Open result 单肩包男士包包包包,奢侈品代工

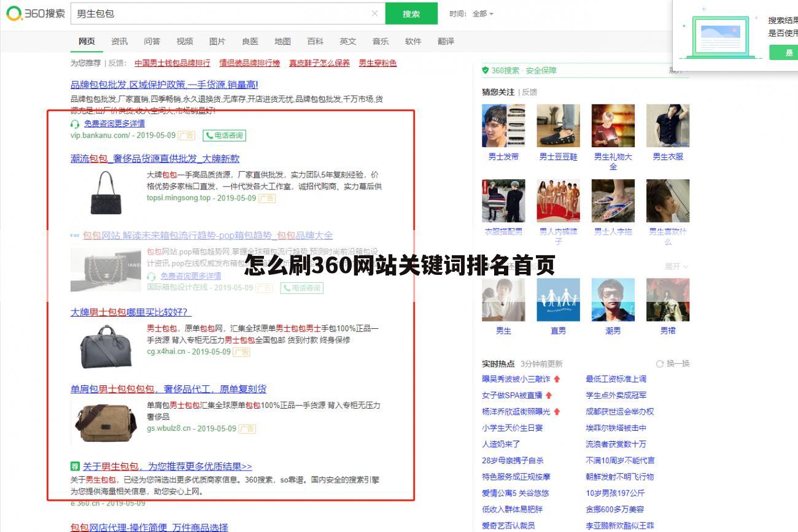click(168, 388)
